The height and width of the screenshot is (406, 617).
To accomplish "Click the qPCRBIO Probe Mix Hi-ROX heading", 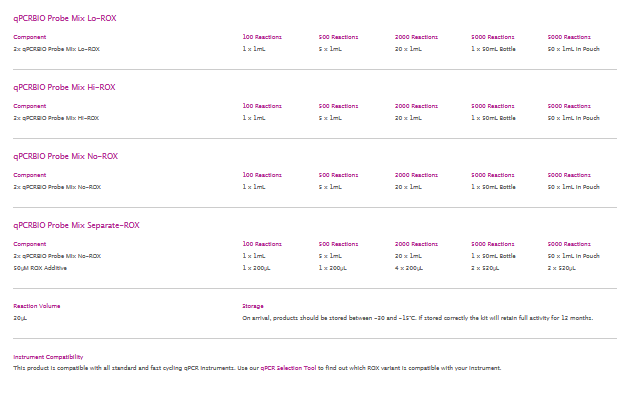I will coord(63,87).
